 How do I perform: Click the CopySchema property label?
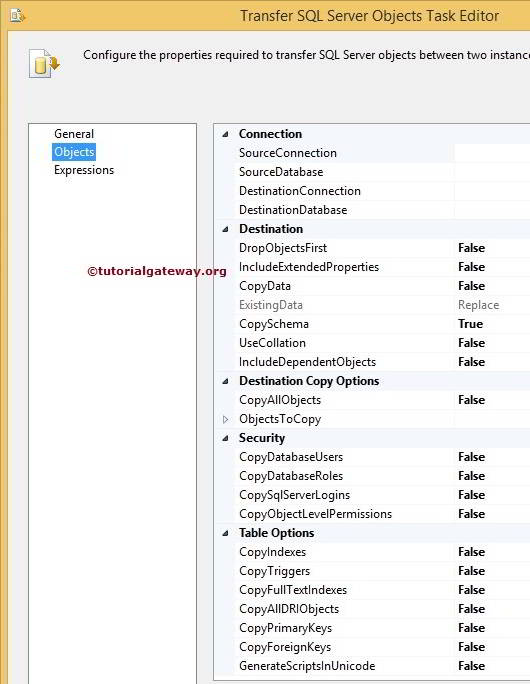[x=274, y=324]
